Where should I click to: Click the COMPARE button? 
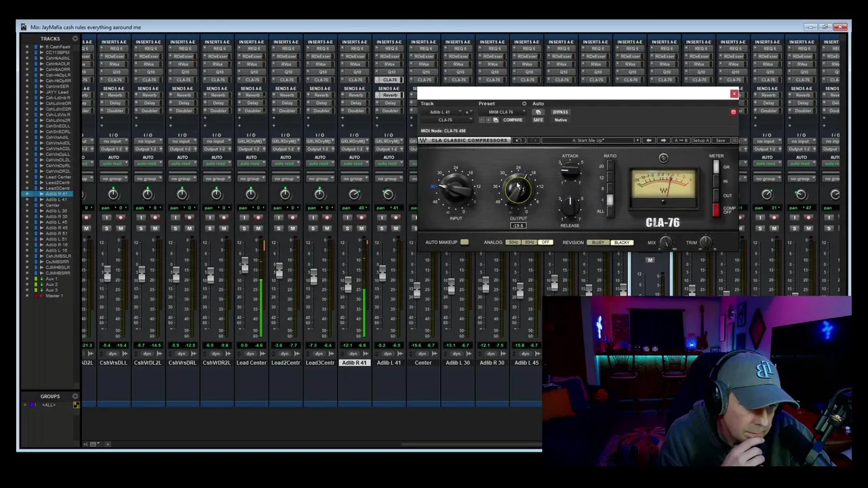coord(513,120)
